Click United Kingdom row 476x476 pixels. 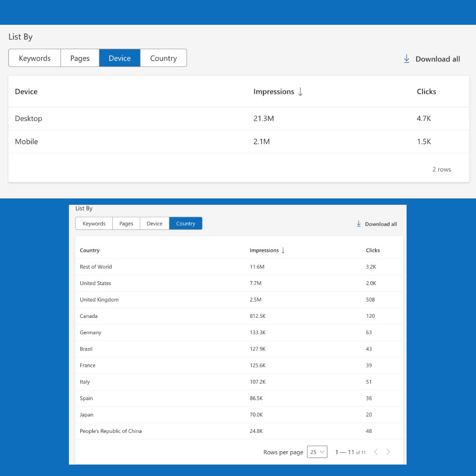click(x=239, y=299)
